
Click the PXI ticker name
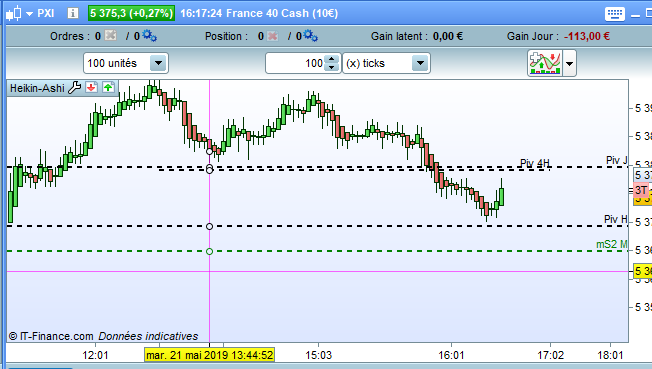(x=46, y=13)
